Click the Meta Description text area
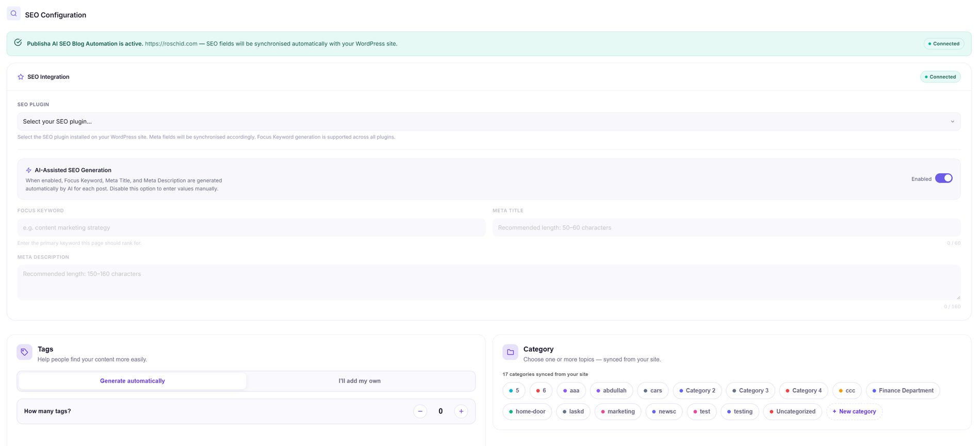The image size is (980, 446). (x=489, y=282)
